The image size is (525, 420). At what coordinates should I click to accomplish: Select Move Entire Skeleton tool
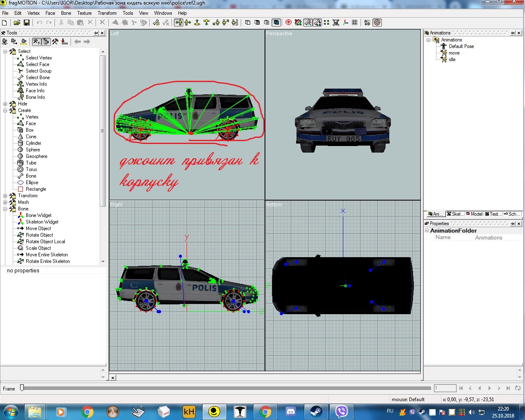coord(47,255)
